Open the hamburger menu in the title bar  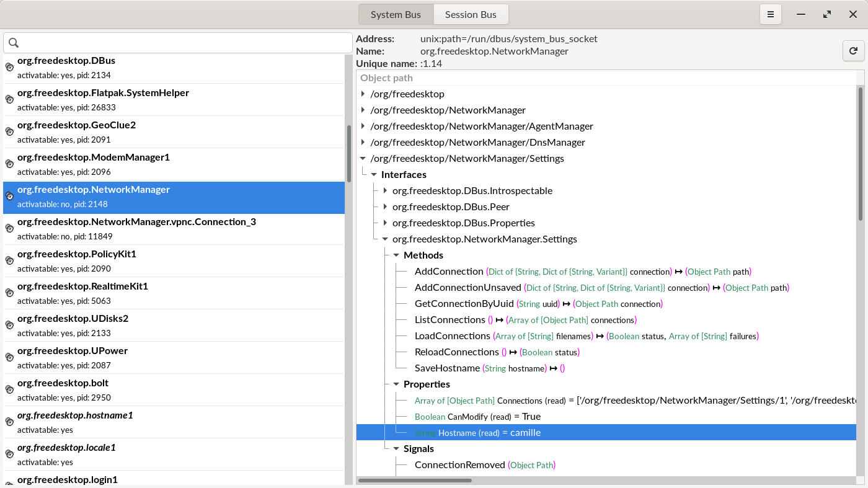click(771, 14)
